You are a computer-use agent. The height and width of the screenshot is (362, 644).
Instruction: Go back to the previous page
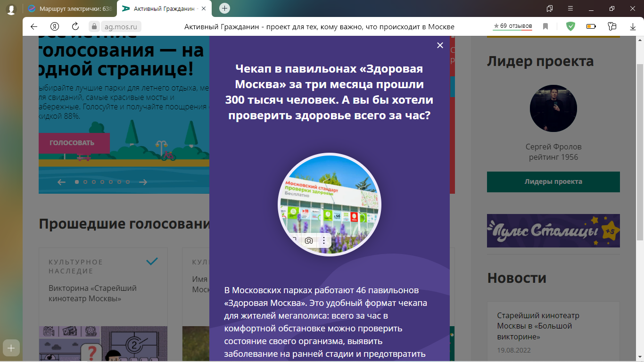34,26
